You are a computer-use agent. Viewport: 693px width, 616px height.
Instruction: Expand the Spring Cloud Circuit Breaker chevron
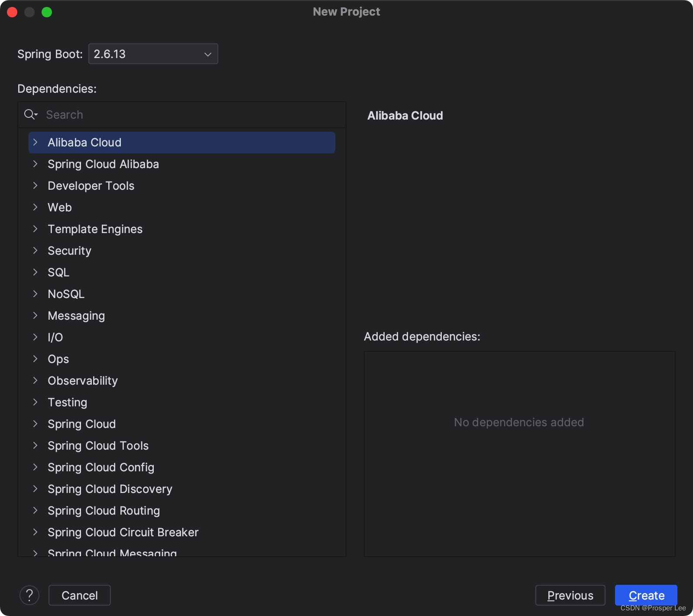[36, 532]
